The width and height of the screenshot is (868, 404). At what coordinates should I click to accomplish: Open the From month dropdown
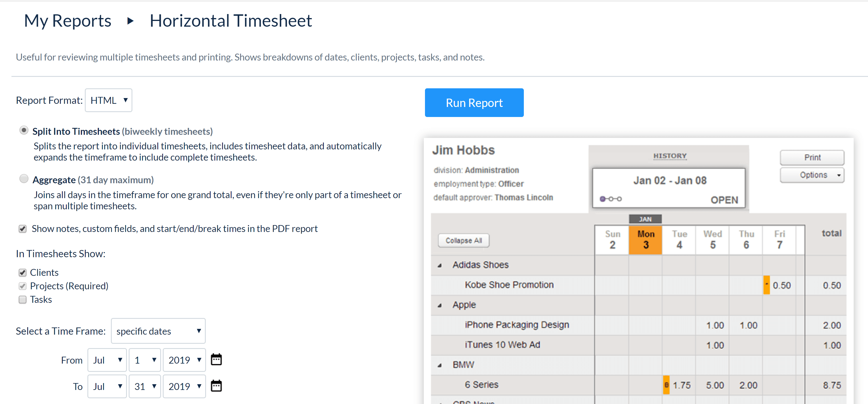click(x=107, y=360)
